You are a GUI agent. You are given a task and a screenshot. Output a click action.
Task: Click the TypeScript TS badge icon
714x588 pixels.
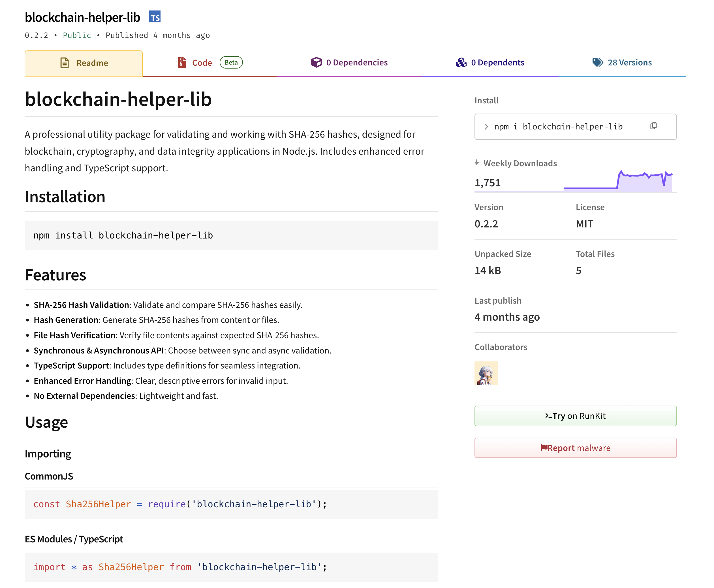155,17
